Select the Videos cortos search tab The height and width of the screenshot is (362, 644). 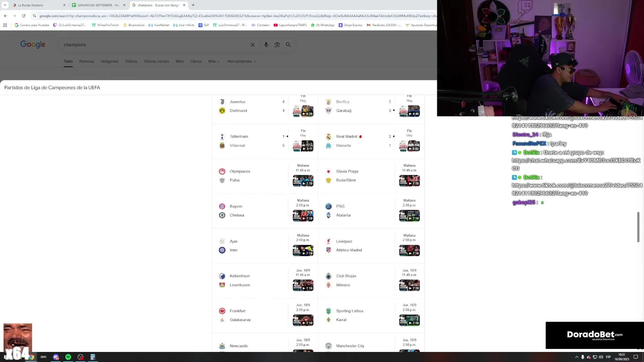(x=156, y=61)
